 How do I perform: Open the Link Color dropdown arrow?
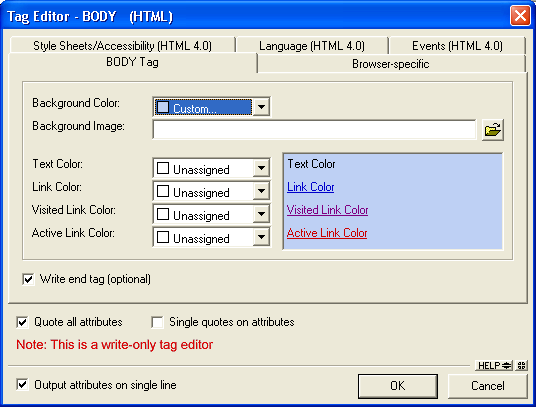coord(262,191)
